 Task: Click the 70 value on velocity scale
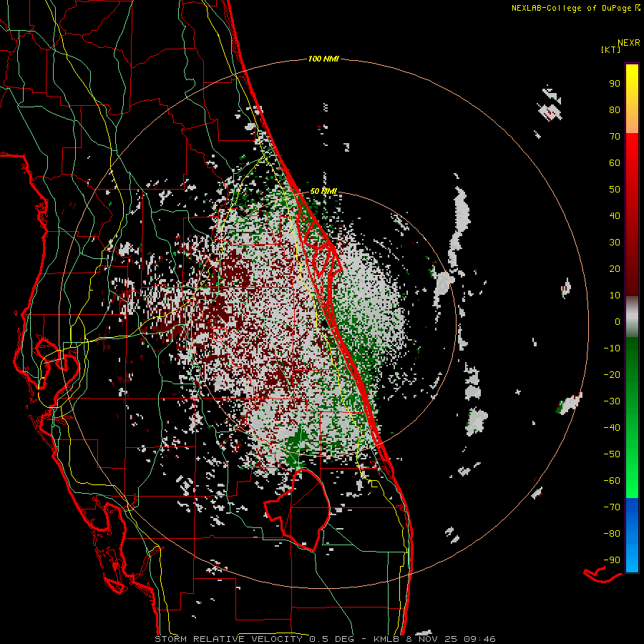[x=615, y=137]
